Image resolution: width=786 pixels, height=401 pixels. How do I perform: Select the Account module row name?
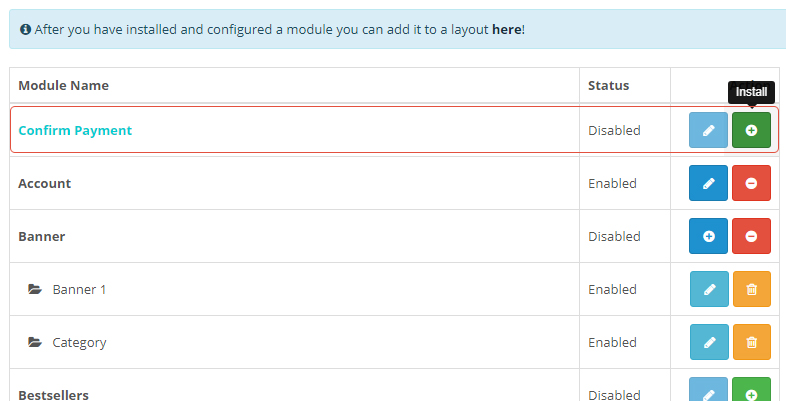(x=45, y=184)
